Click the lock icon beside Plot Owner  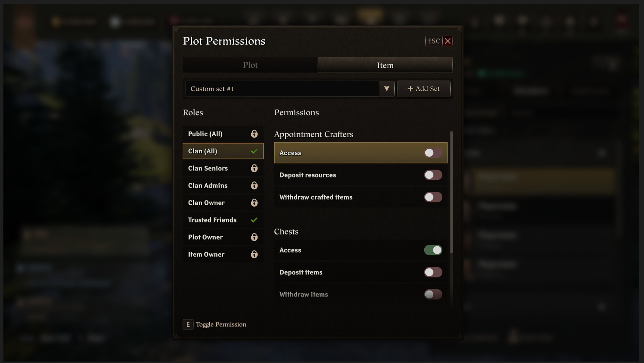[254, 237]
